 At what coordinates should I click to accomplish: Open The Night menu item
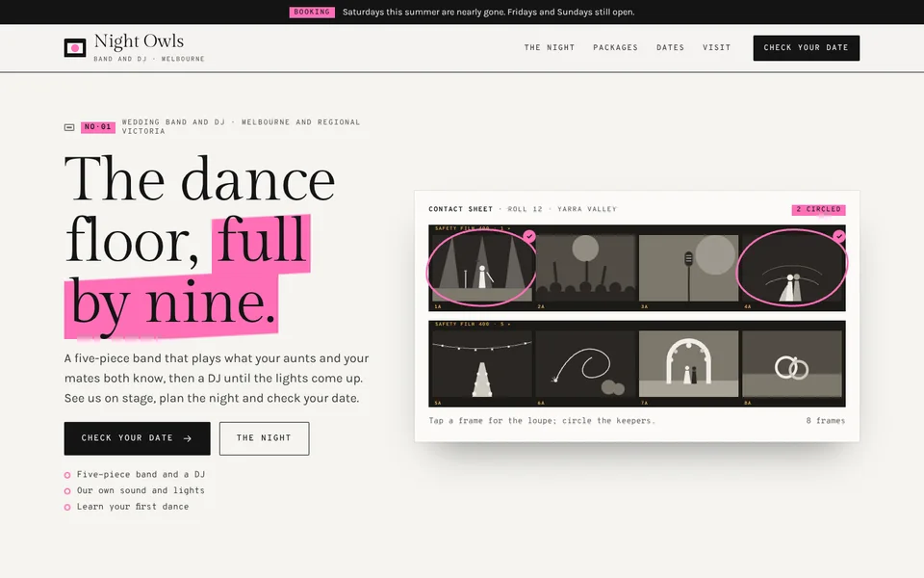point(550,48)
